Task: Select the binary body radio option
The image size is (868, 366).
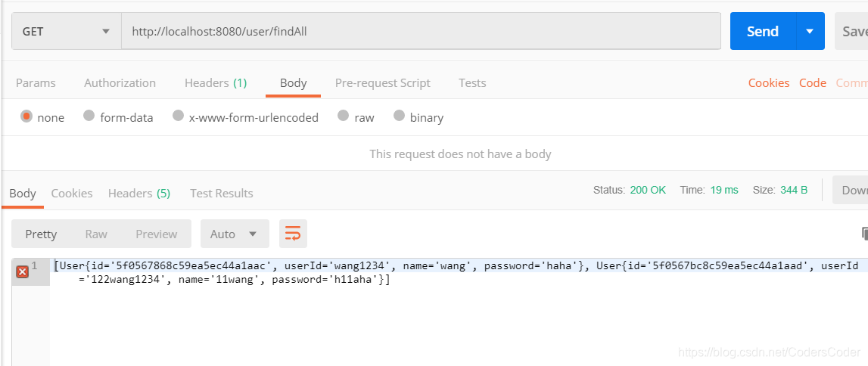Action: click(400, 116)
